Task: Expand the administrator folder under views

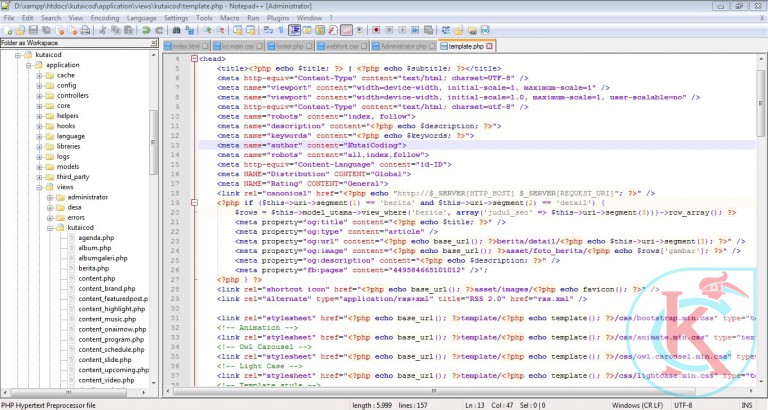Action: tap(51, 198)
